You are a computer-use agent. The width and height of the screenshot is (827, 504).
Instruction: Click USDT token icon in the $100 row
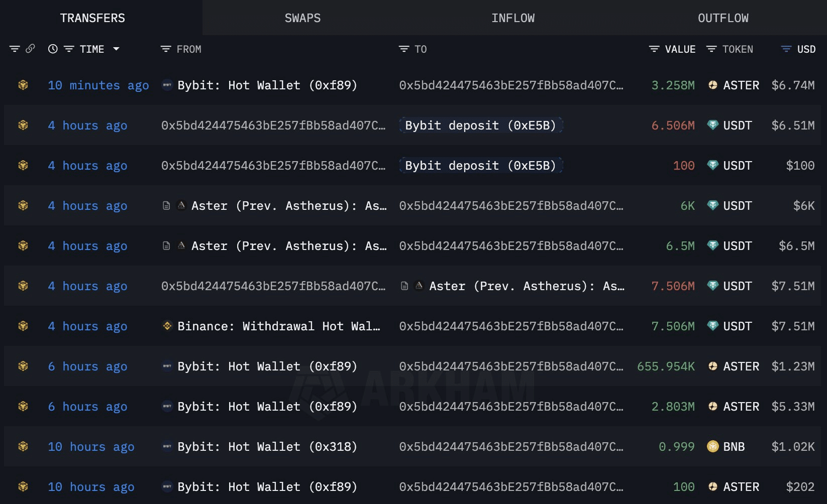[712, 165]
